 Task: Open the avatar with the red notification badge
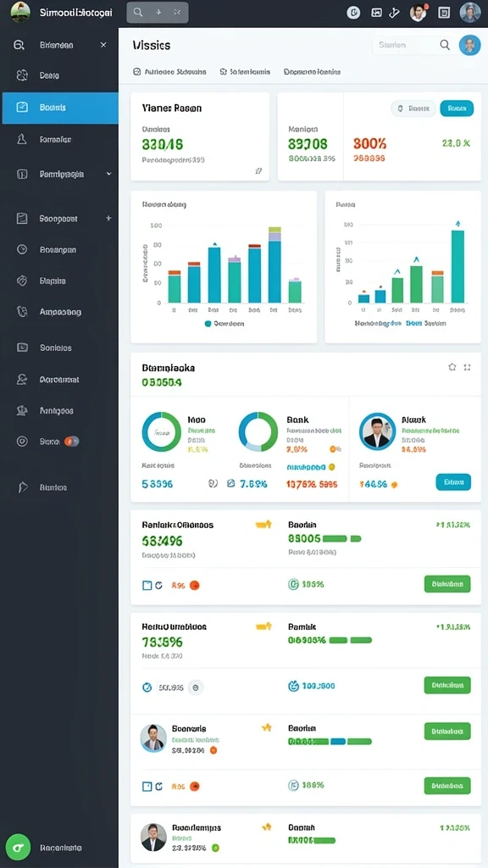[419, 12]
